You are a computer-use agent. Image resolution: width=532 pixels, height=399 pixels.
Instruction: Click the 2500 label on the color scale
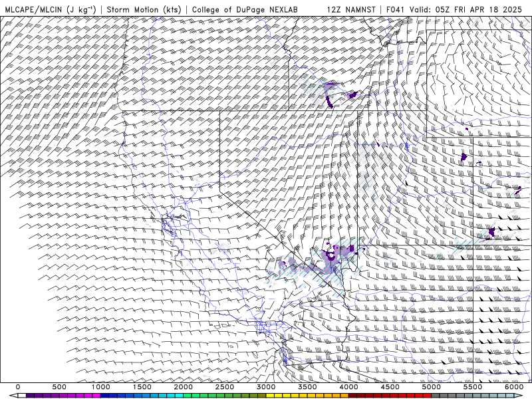(x=225, y=387)
